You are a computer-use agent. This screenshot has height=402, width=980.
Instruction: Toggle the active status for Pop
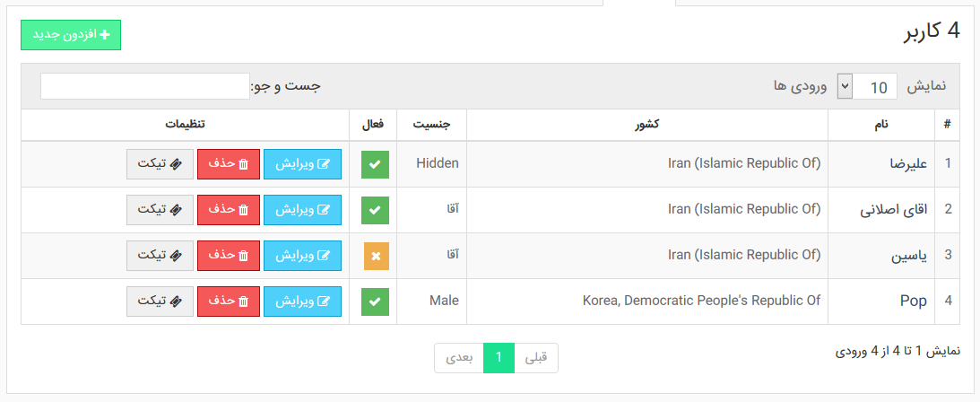(375, 302)
